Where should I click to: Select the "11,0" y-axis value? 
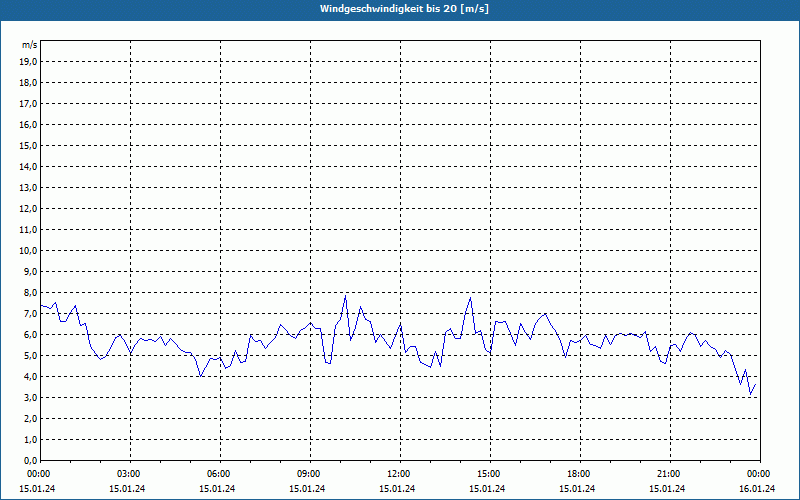28,230
